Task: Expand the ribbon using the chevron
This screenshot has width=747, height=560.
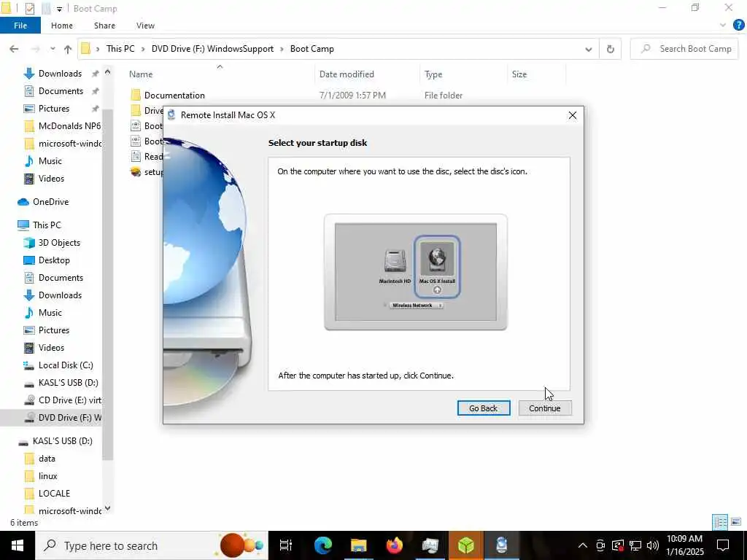Action: coord(723,26)
